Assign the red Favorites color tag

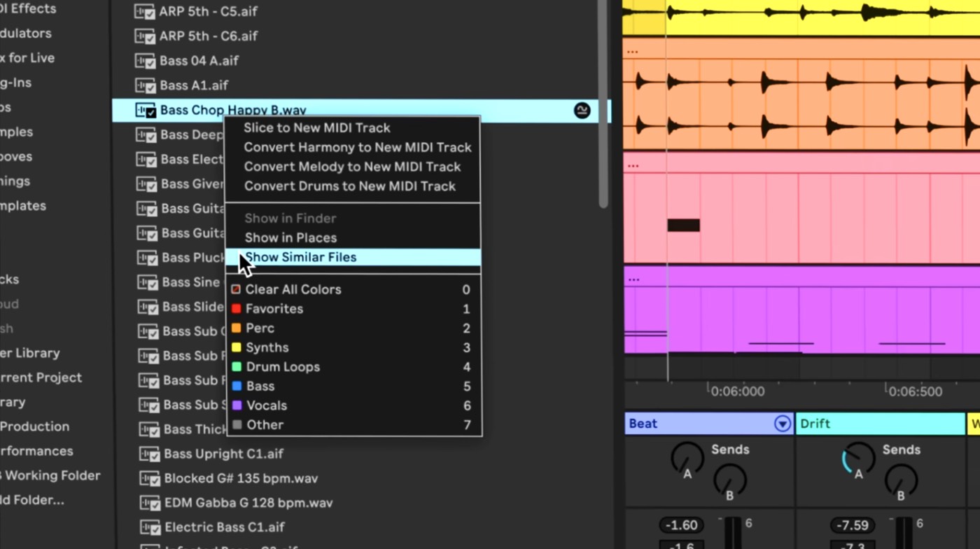tap(274, 308)
